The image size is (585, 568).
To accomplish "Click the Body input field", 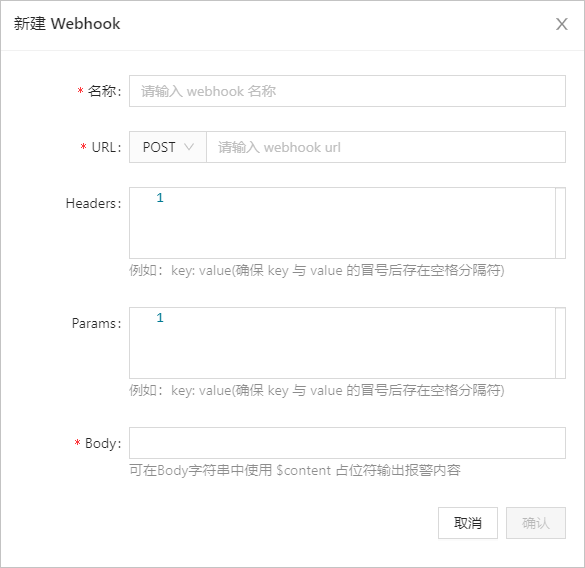I will tap(347, 443).
